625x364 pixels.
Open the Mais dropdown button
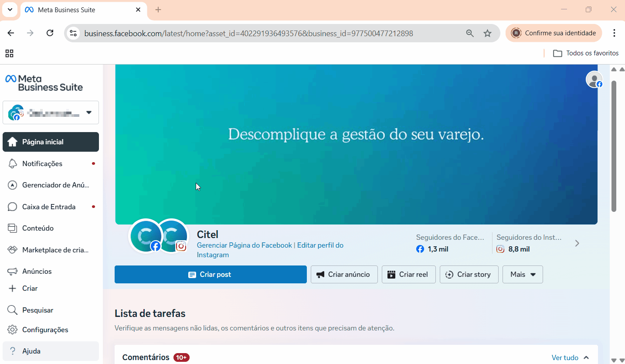[522, 275]
